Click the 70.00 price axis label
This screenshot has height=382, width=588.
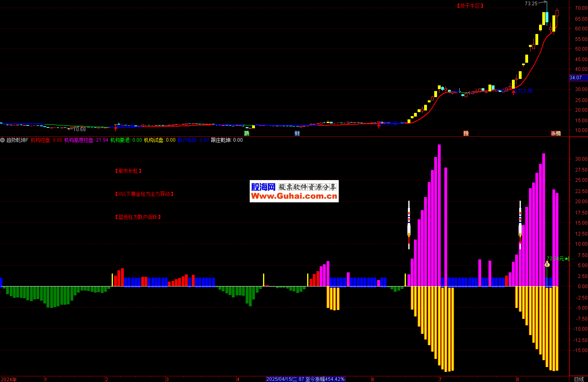pyautogui.click(x=581, y=8)
